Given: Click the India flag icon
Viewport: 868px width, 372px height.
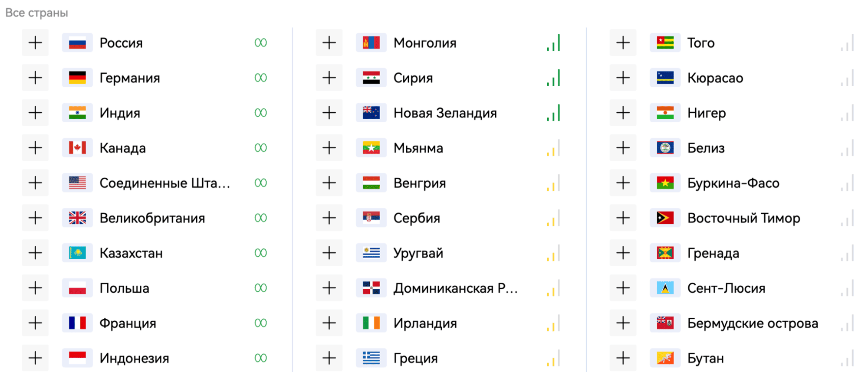Looking at the screenshot, I should 77,113.
